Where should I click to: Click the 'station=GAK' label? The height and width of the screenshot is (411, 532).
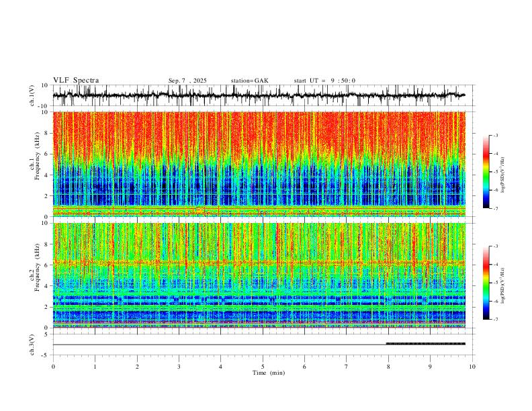pos(249,81)
